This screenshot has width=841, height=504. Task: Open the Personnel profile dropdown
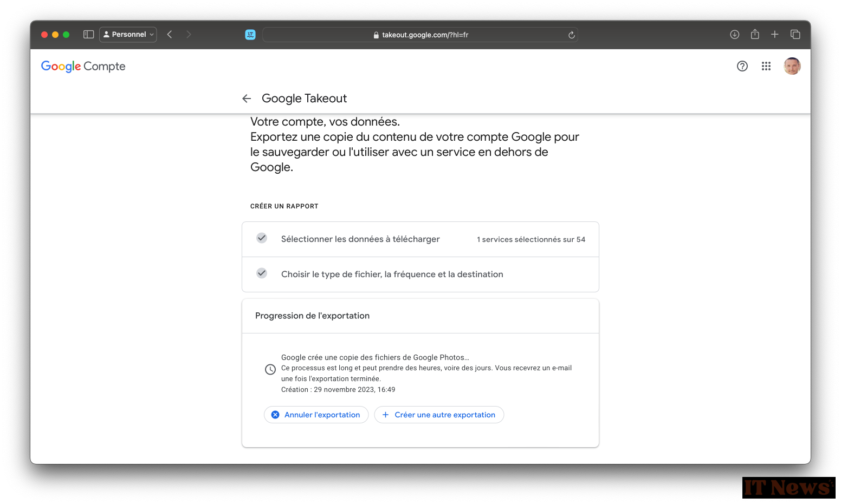[128, 34]
